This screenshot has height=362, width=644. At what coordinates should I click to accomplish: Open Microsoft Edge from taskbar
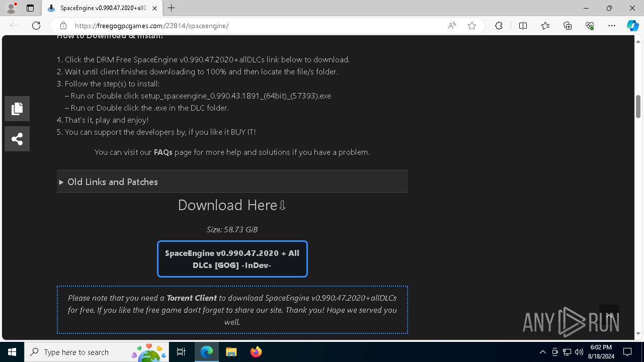point(207,352)
